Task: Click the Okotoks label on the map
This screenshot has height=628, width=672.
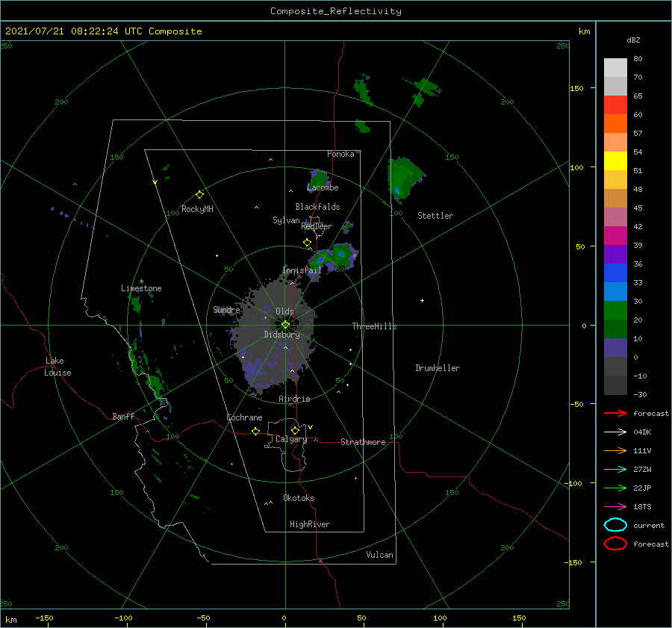Action: 299,498
